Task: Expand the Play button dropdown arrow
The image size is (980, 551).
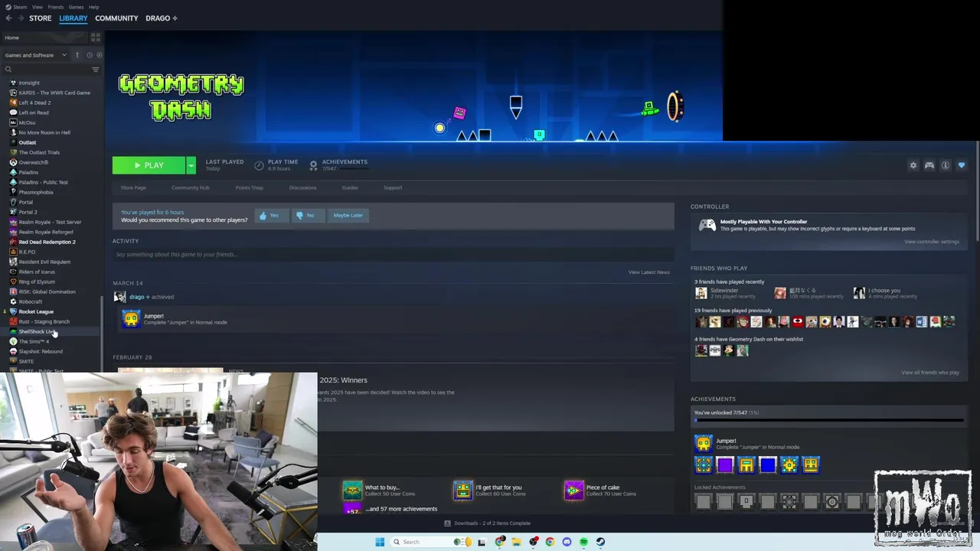Action: point(191,165)
